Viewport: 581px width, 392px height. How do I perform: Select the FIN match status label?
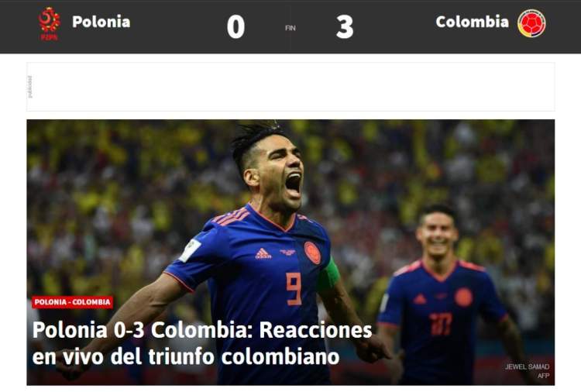pos(290,28)
